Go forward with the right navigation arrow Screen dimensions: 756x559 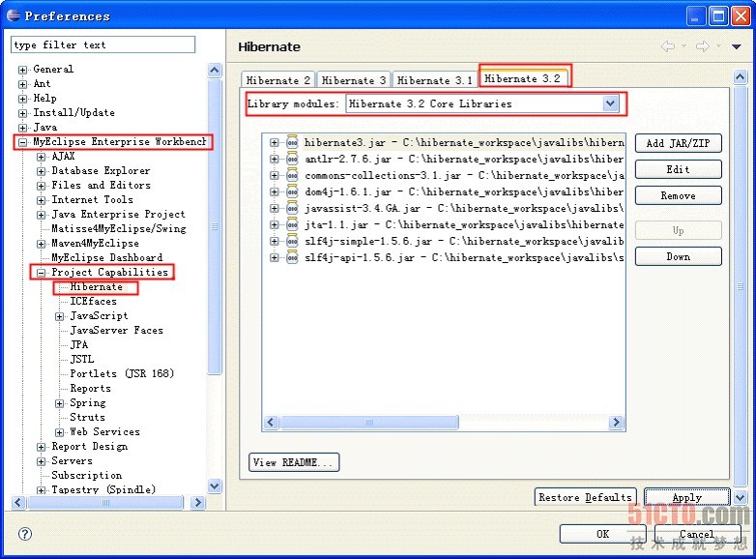(x=703, y=46)
